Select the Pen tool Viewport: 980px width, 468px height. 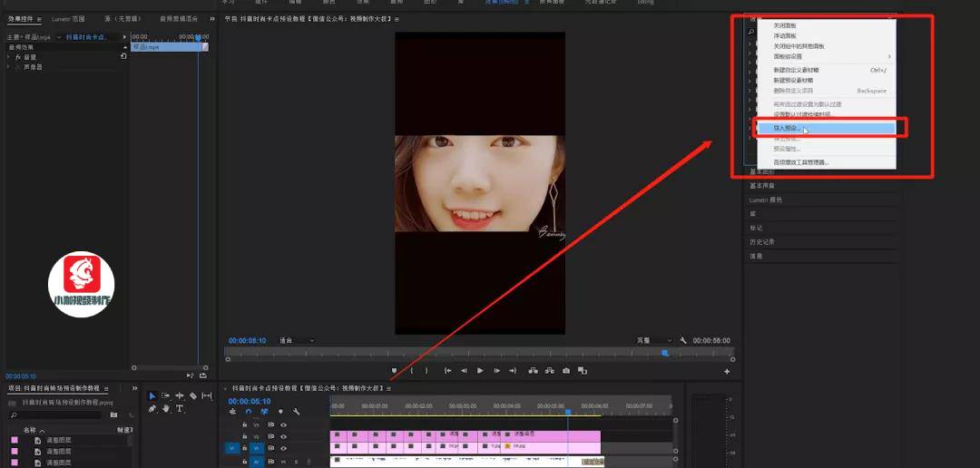152,409
